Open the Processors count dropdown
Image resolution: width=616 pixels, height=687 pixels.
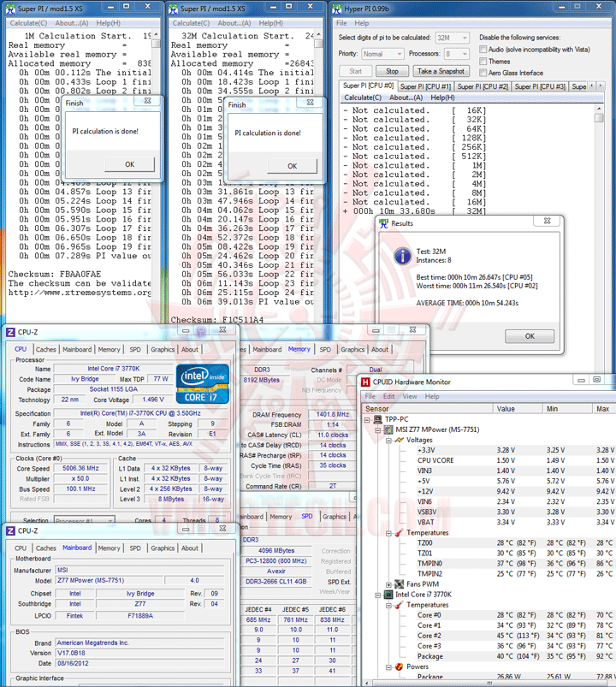click(457, 53)
